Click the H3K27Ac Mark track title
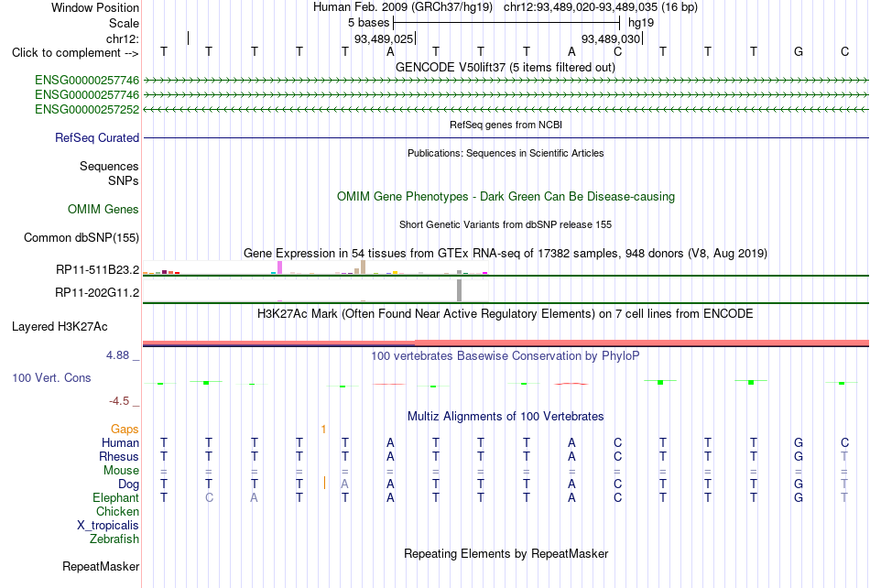Viewport: 870px width, 588px height. (x=505, y=313)
